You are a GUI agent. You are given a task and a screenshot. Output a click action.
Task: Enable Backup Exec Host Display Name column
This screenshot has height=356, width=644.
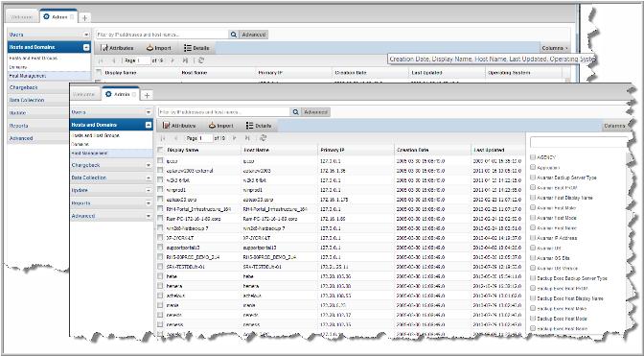533,298
